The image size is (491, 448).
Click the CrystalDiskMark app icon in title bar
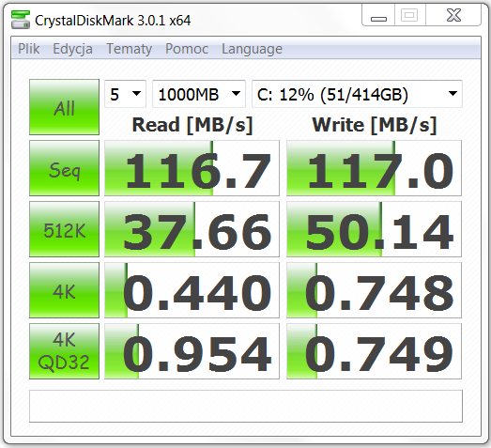[x=21, y=20]
